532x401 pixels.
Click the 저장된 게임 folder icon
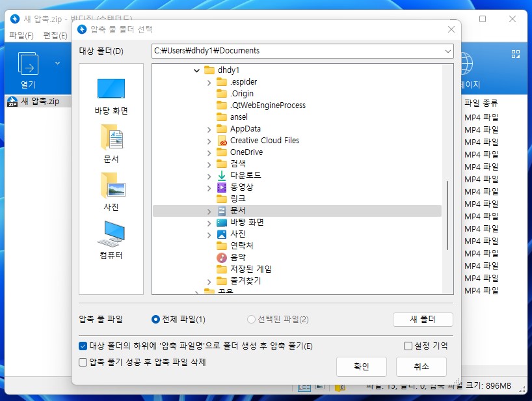222,270
